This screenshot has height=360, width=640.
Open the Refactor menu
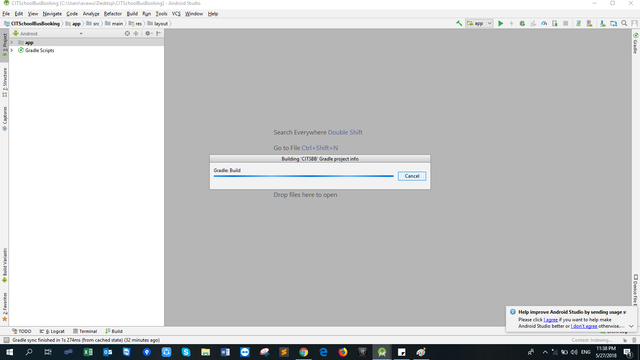pos(113,13)
